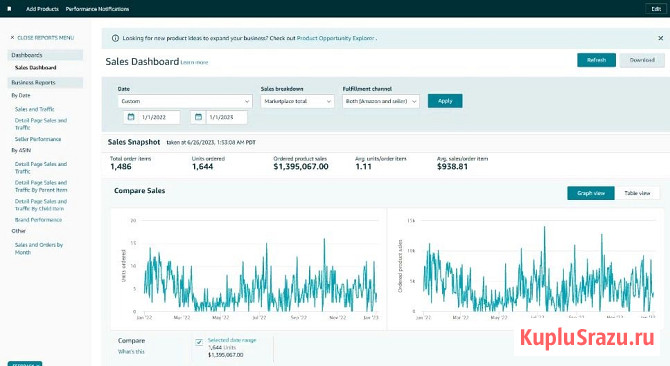Open Add Products menu
The width and height of the screenshot is (670, 366).
42,9
